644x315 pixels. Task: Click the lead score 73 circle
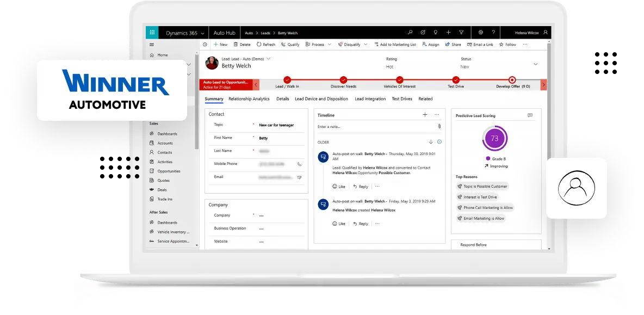click(x=494, y=138)
